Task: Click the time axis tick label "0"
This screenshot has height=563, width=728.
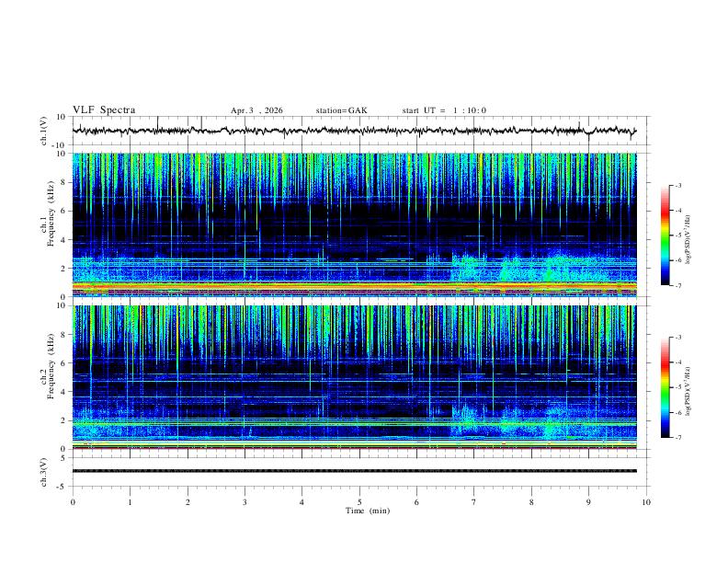Action: click(x=73, y=502)
